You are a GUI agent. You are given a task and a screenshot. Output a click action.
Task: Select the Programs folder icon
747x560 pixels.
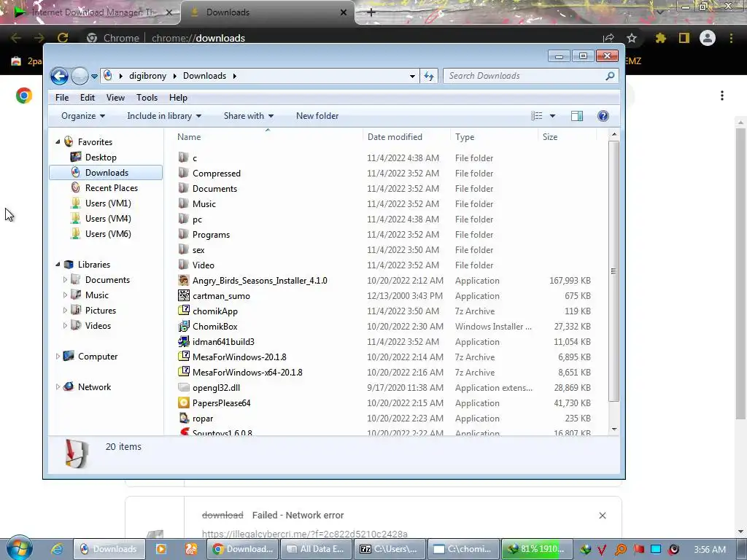point(183,234)
